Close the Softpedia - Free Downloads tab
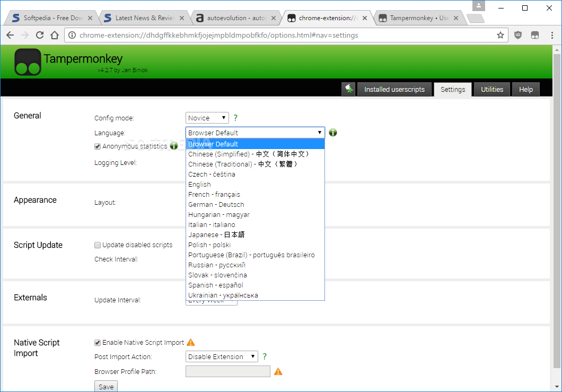Screen dimensions: 562x392 [90, 18]
